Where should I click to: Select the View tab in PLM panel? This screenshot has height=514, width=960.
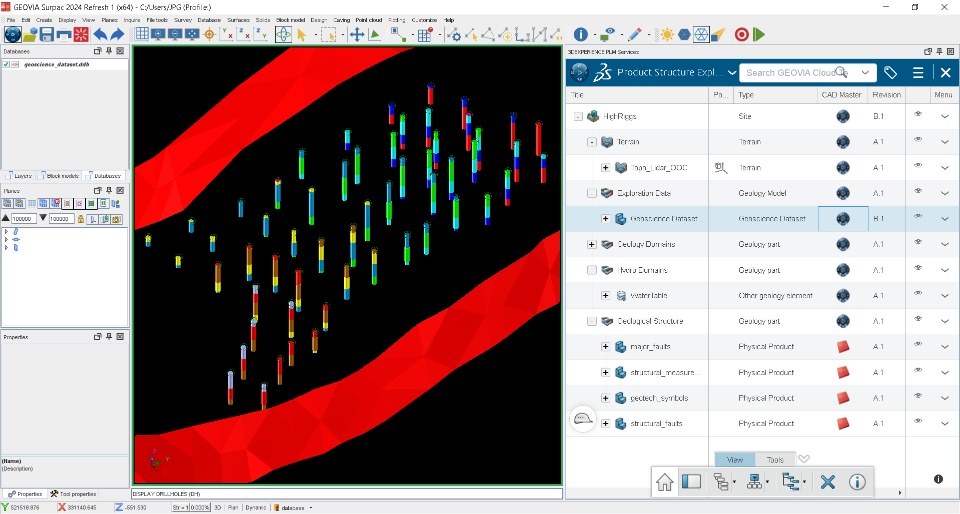(x=734, y=460)
